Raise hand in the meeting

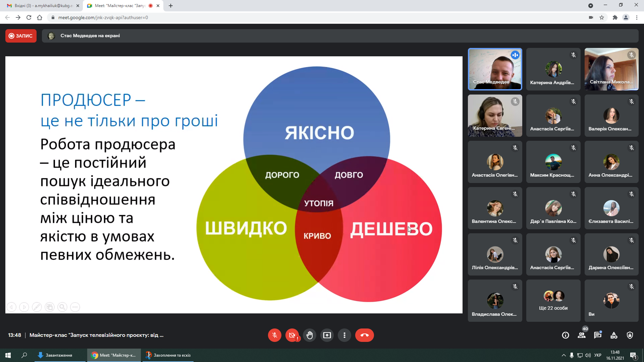(309, 335)
